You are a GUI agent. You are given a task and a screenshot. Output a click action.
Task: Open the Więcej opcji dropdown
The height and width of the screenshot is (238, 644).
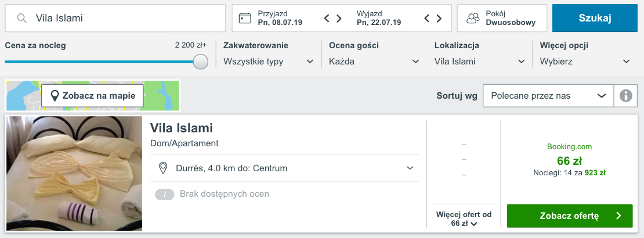coord(585,62)
